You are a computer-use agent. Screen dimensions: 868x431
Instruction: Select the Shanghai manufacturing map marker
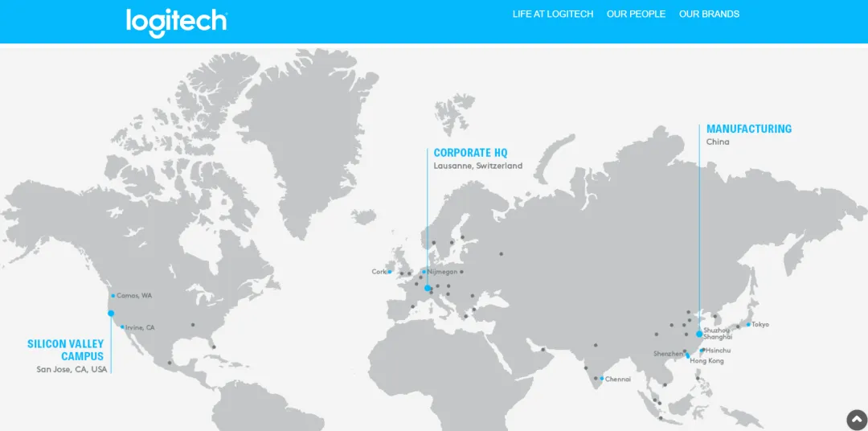(x=699, y=334)
